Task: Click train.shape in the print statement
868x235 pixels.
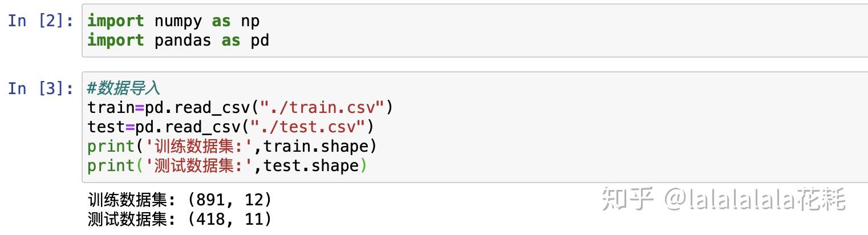Action: point(316,146)
